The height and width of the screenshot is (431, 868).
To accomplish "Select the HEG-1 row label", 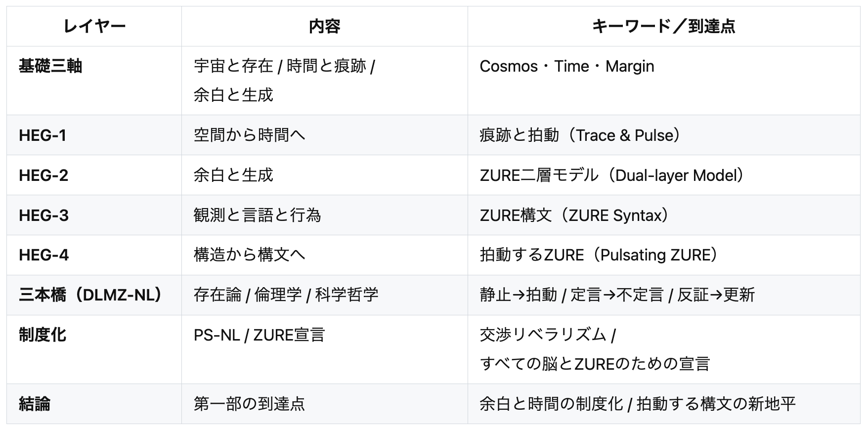I will 43,135.
